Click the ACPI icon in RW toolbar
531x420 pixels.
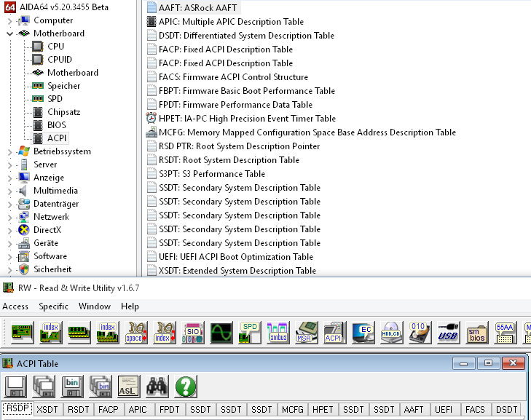[x=335, y=333]
